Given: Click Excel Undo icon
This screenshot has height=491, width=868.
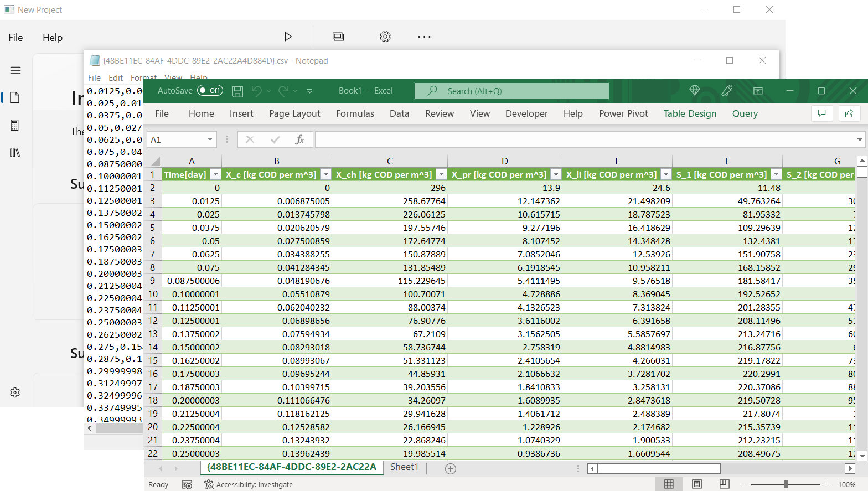Looking at the screenshot, I should 256,91.
